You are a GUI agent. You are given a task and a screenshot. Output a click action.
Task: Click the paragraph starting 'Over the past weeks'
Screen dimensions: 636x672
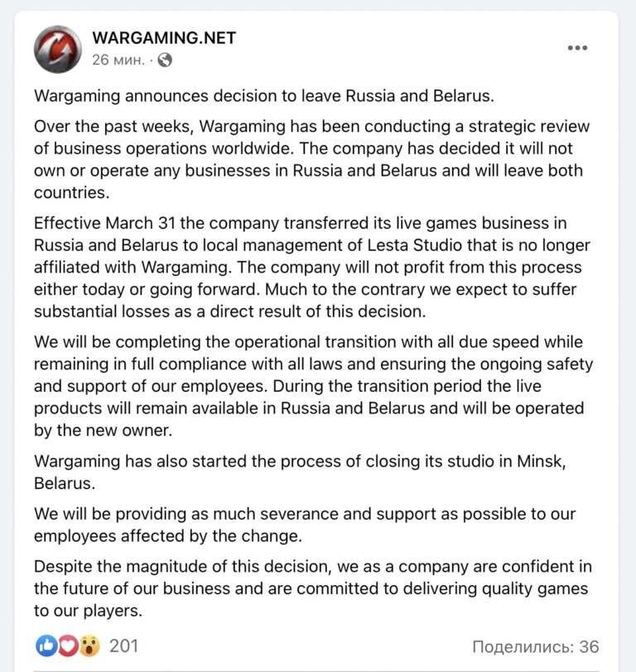tap(313, 159)
